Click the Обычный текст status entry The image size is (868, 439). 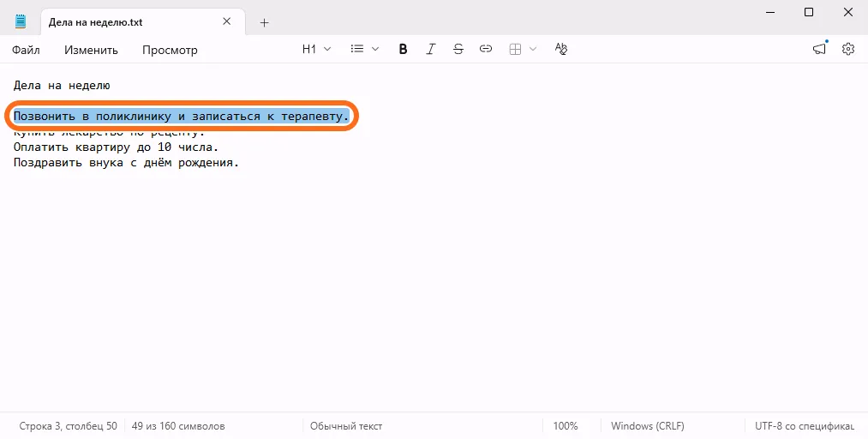[346, 426]
